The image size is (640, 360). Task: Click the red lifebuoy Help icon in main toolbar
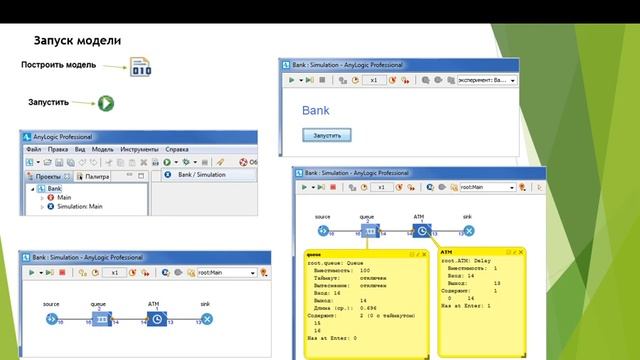point(244,162)
